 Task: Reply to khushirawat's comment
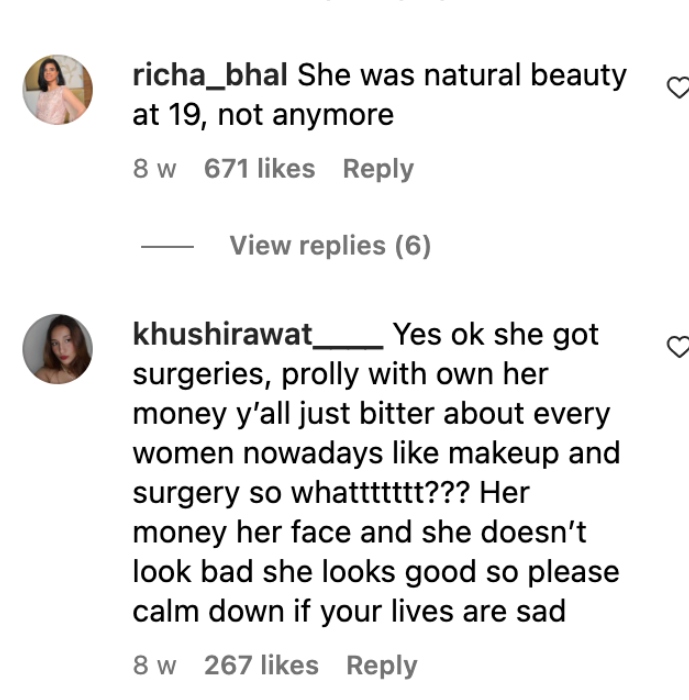pos(381,665)
